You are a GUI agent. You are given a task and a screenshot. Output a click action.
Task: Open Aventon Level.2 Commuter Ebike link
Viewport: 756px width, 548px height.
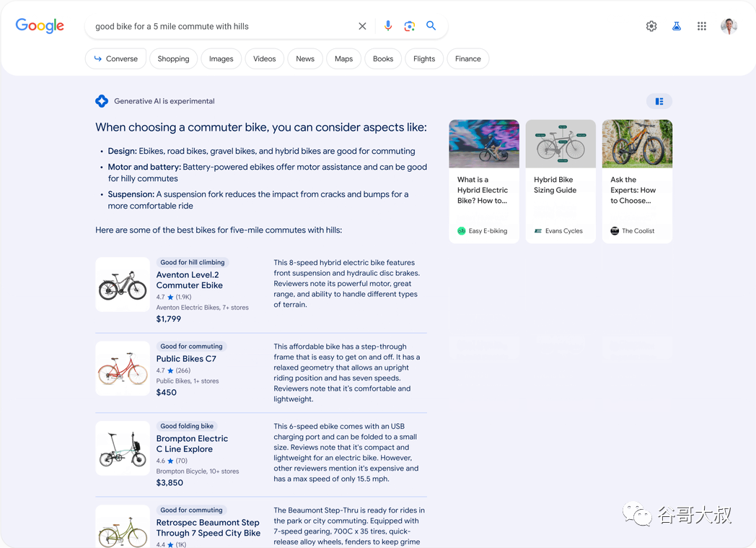coord(190,280)
